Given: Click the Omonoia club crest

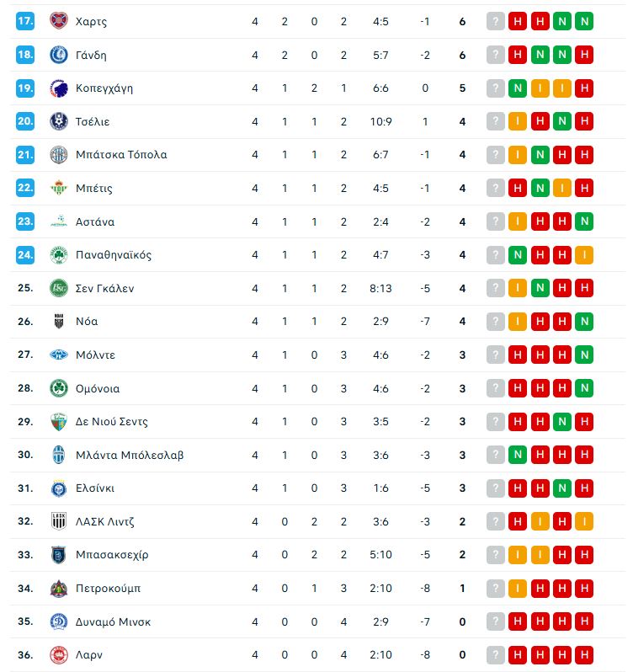Looking at the screenshot, I should coord(59,388).
